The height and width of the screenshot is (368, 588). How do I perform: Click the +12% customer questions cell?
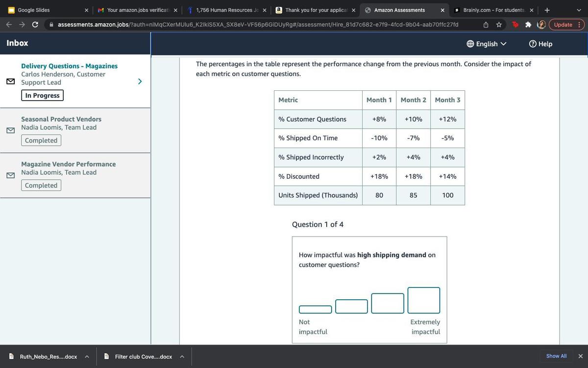(448, 119)
